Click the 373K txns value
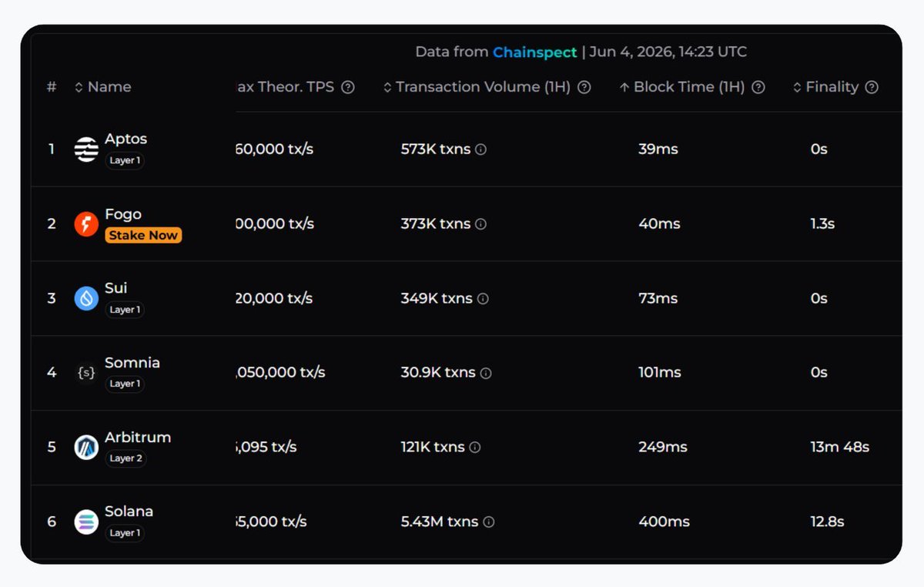 [x=435, y=223]
